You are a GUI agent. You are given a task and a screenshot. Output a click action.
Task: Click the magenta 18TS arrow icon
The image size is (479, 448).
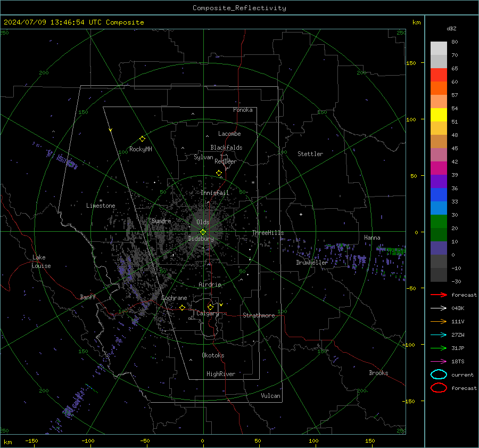coord(439,362)
